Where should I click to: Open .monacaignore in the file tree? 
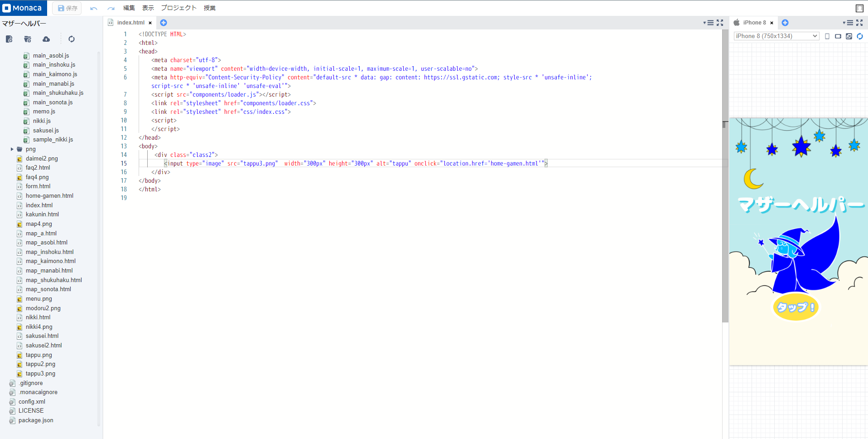coord(38,392)
